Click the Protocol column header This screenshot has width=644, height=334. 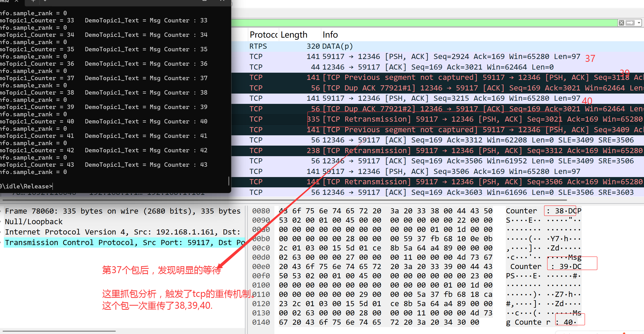tap(263, 35)
